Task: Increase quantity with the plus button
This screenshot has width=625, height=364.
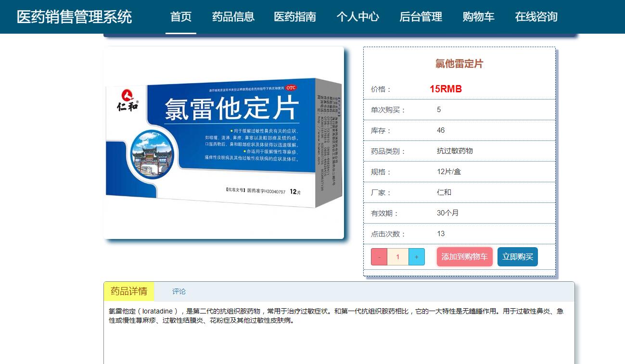Action: [x=417, y=257]
